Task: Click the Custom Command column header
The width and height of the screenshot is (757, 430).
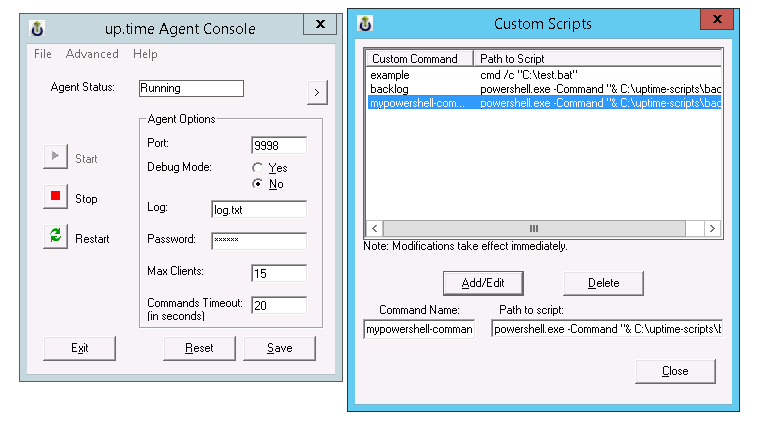Action: [x=414, y=59]
